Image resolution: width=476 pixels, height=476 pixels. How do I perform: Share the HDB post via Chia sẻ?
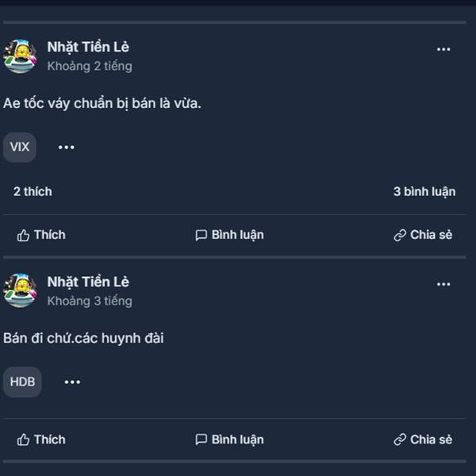coord(423,440)
